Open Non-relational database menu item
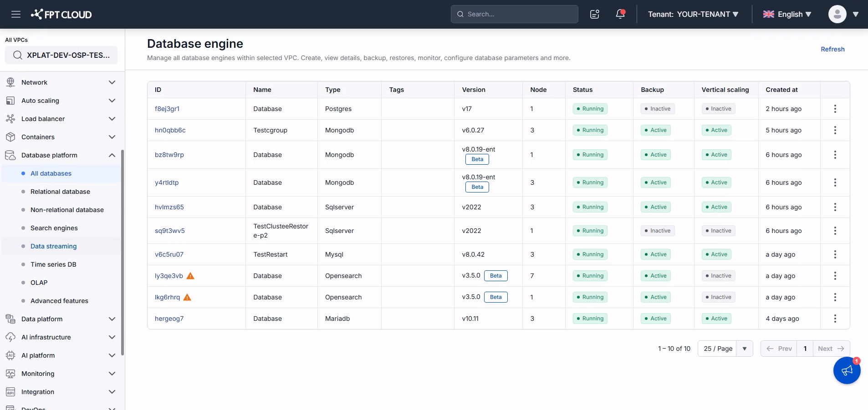Viewport: 868px width, 410px height. tap(61, 210)
